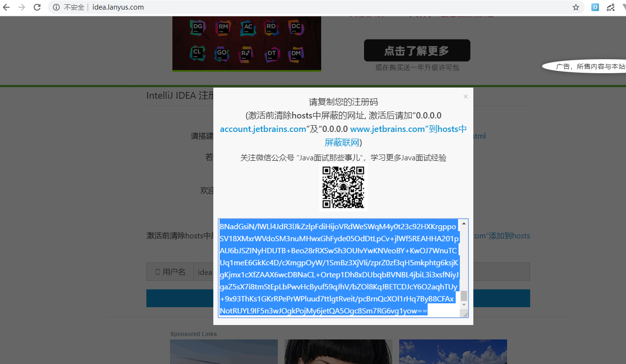Viewport: 626px width, 364px height.
Task: Open the translation extension icon
Action: 611,7
